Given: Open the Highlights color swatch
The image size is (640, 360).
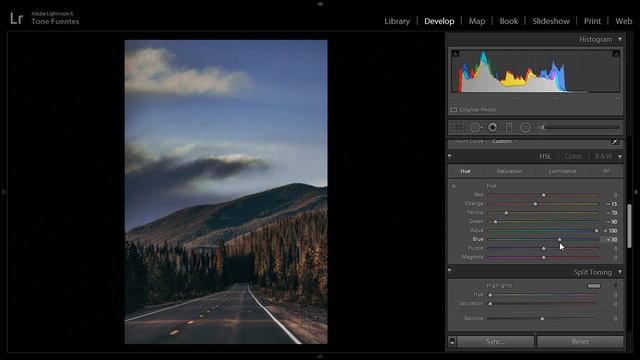Looking at the screenshot, I should (x=594, y=286).
